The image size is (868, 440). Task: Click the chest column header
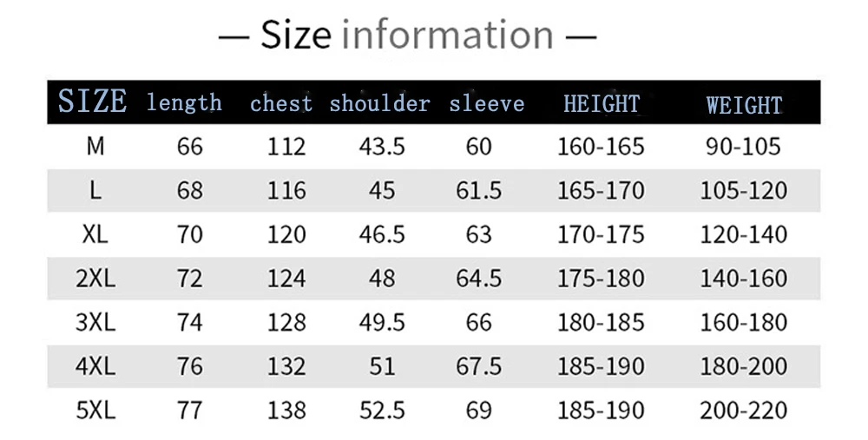coord(281,103)
